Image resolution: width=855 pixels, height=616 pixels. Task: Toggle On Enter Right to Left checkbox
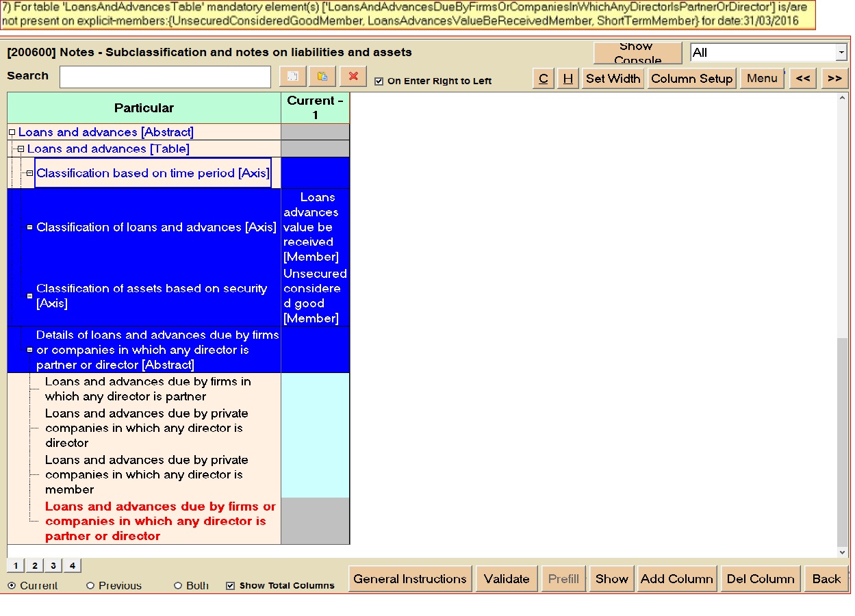(379, 81)
